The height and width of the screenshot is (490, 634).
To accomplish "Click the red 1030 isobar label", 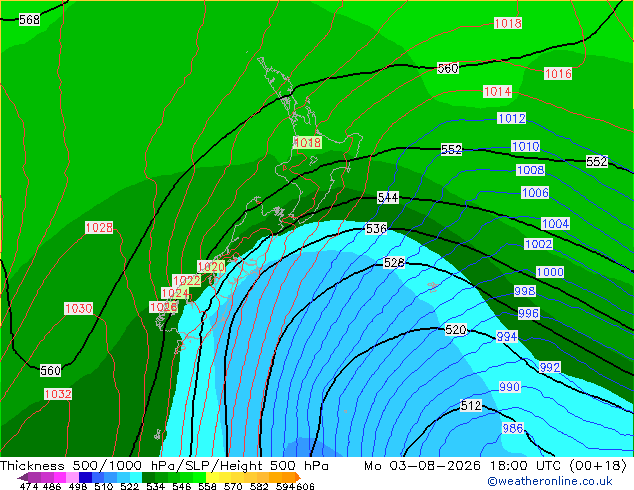I will [x=79, y=308].
